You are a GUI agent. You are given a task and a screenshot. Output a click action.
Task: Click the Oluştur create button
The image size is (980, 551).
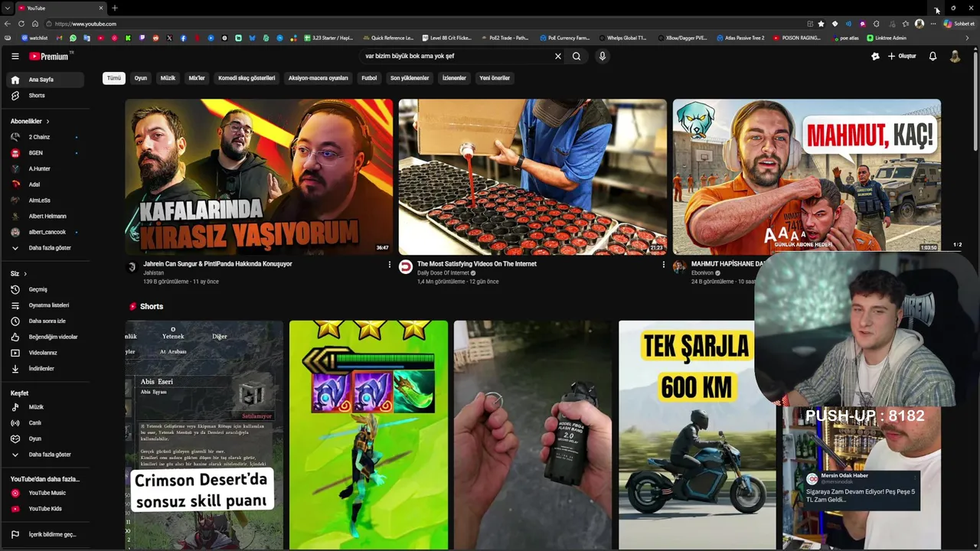[902, 56]
